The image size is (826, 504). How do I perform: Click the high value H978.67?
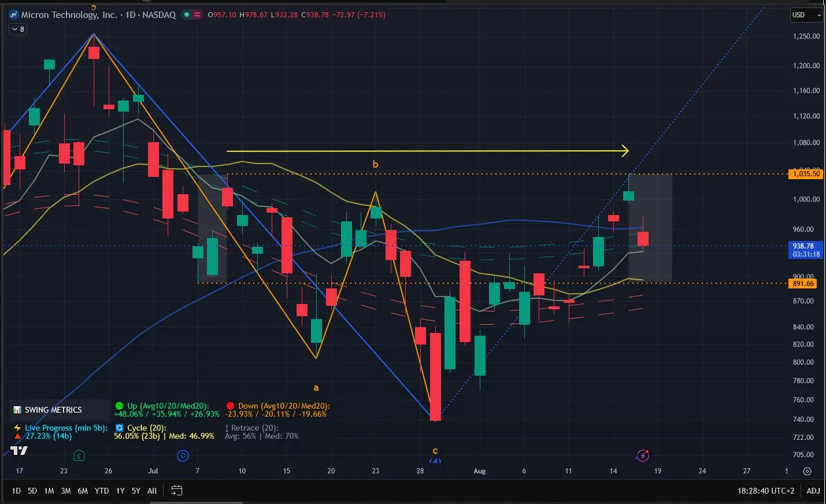coord(253,14)
